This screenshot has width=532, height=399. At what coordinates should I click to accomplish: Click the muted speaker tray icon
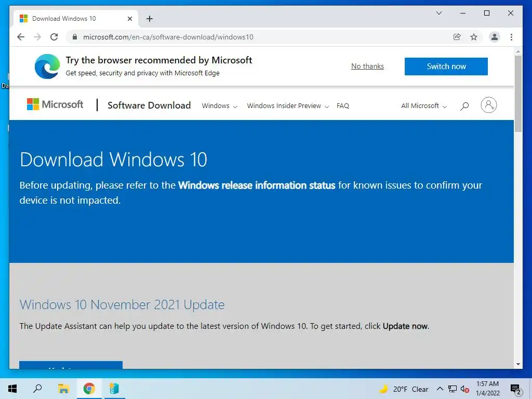coord(465,389)
